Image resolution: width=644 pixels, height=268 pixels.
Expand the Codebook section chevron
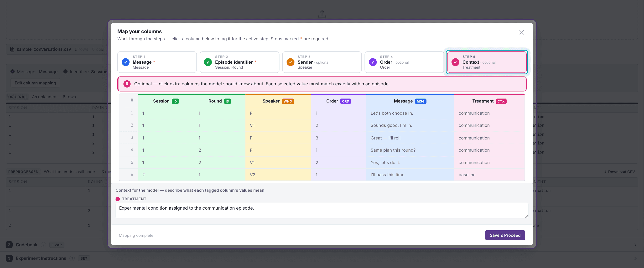pyautogui.click(x=635, y=245)
